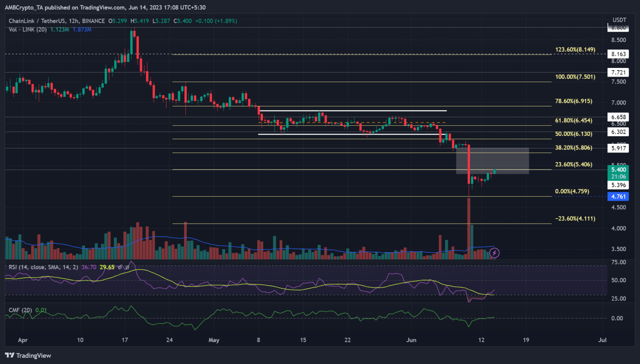The width and height of the screenshot is (640, 364).
Task: Click the purple lightning bolt icon on chart
Action: click(494, 253)
